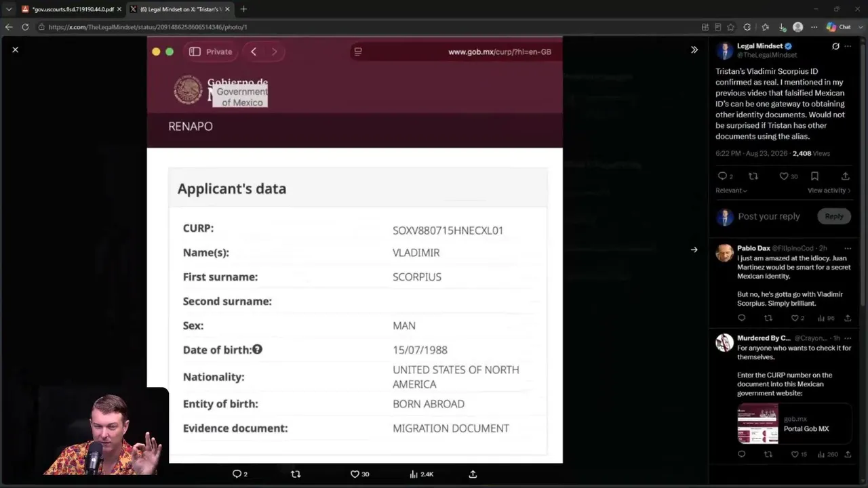Expand the Relevant reply sorting dropdown
This screenshot has height=488, width=868.
(x=731, y=190)
